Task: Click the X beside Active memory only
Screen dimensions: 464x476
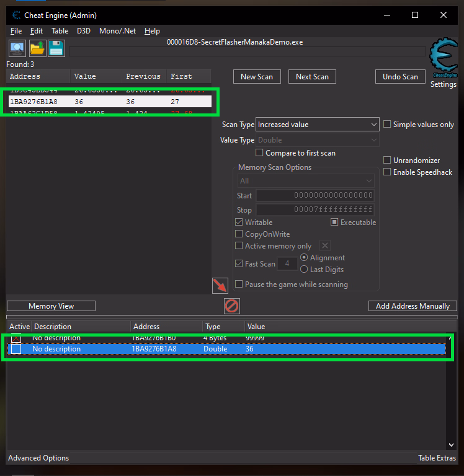Action: [325, 245]
